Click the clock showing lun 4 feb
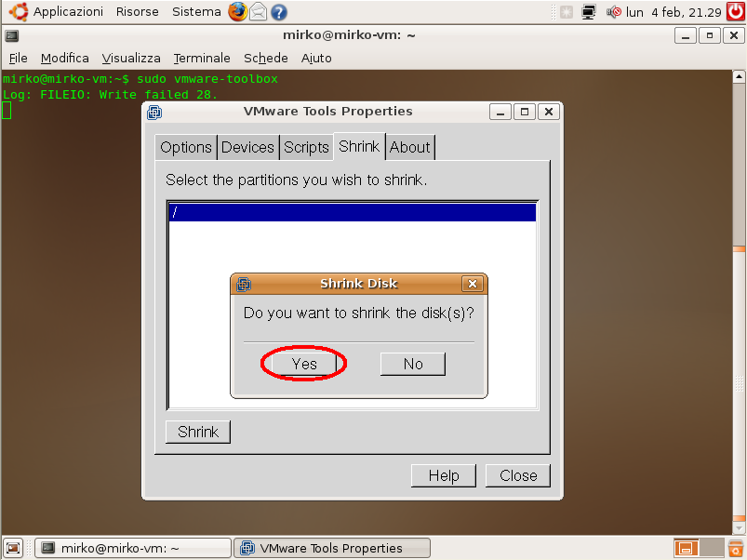This screenshot has height=560, width=747. tap(674, 12)
